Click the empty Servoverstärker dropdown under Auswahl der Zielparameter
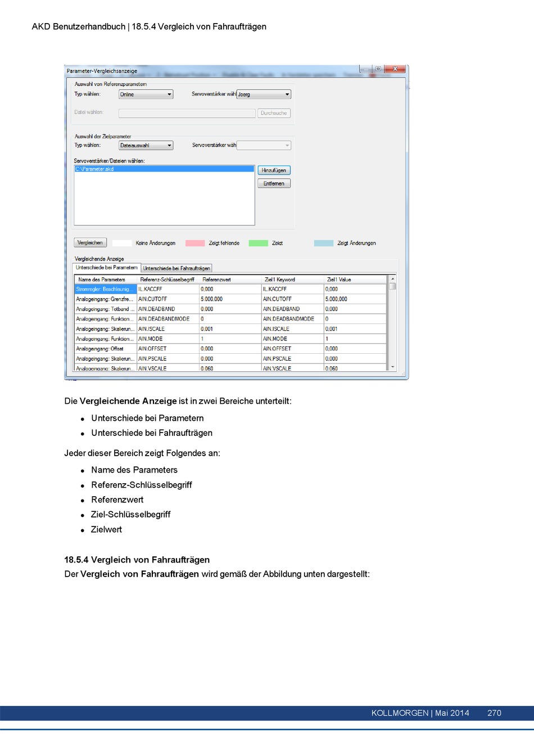 pyautogui.click(x=264, y=145)
